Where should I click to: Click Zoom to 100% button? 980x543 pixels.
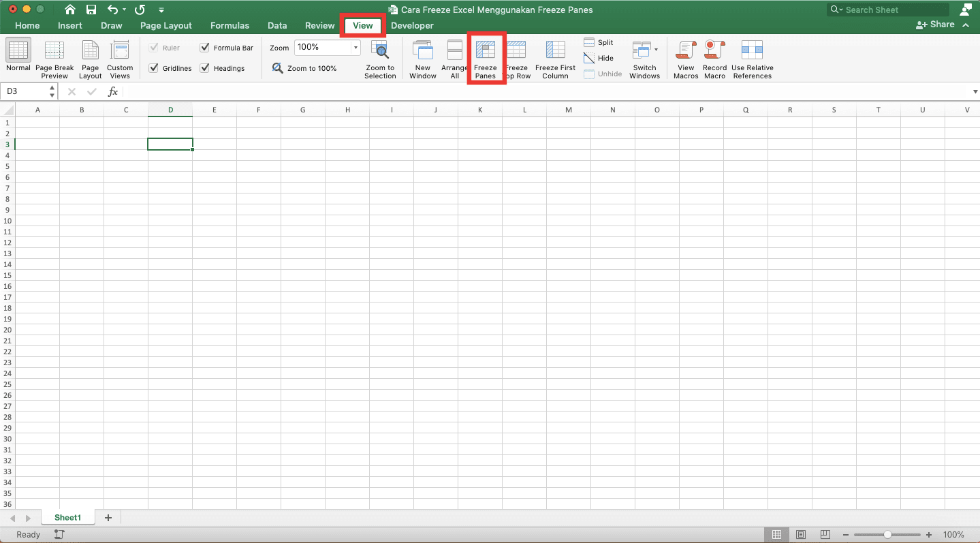[304, 68]
